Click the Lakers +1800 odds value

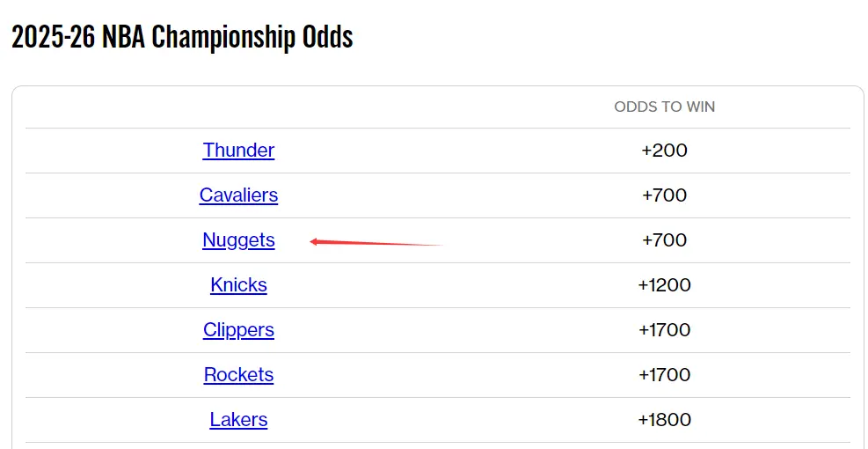point(664,420)
